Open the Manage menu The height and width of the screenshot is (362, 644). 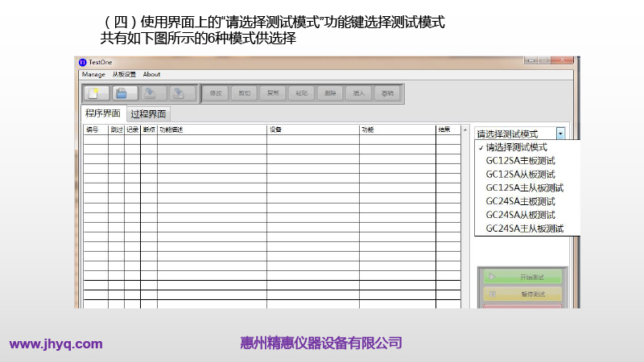[x=93, y=74]
